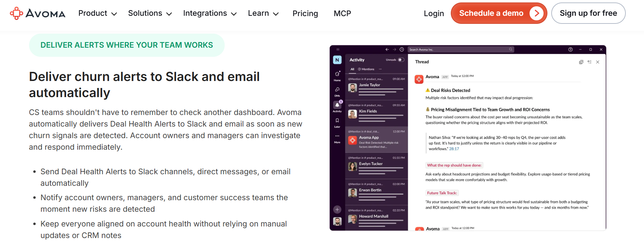Open Home in Slack sidebar
644x251 pixels.
(x=337, y=76)
